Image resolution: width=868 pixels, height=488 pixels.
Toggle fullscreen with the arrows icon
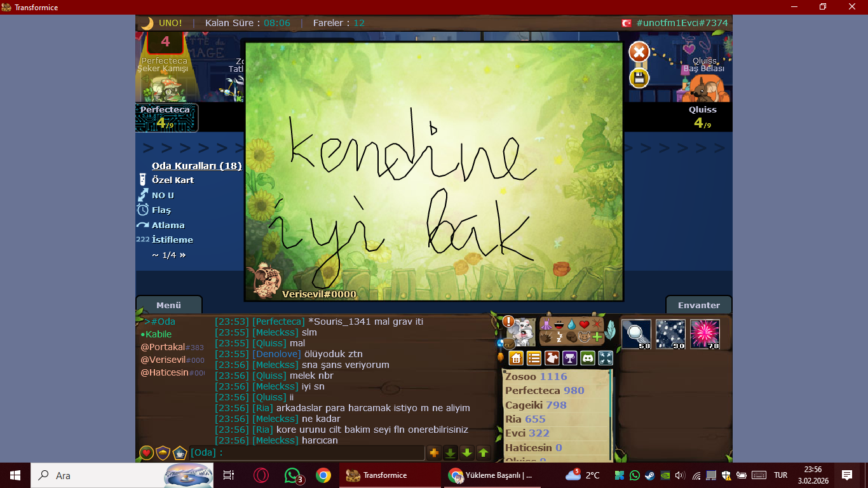pyautogui.click(x=606, y=358)
